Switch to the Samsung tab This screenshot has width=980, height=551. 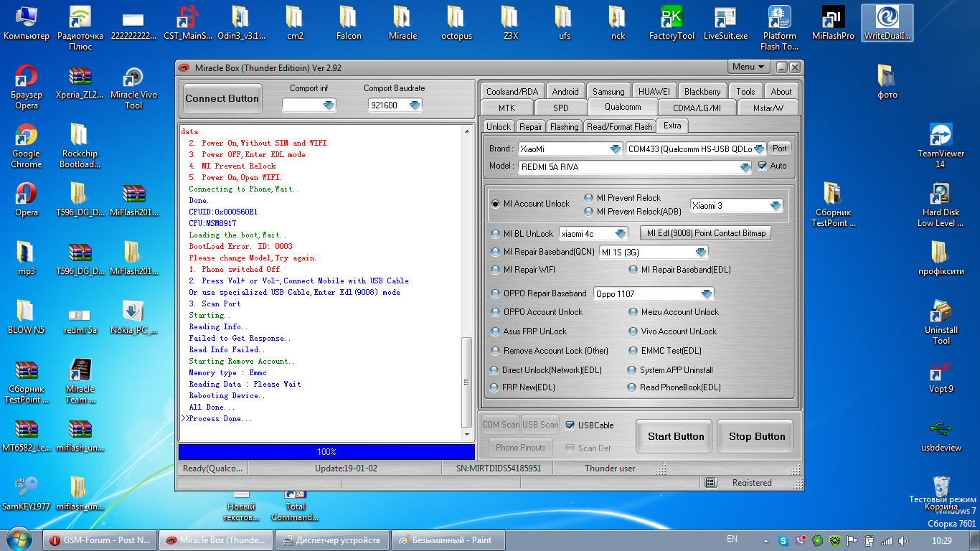coord(608,91)
